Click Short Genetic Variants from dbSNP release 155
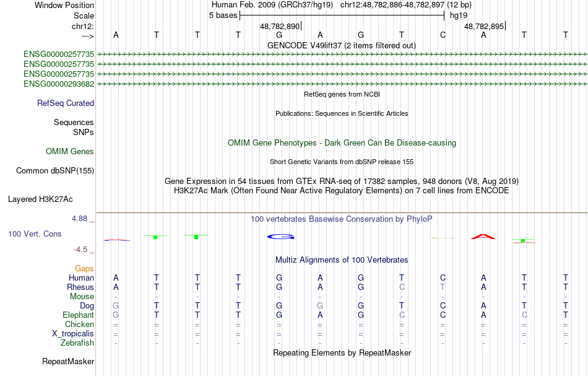Image resolution: width=588 pixels, height=376 pixels. click(342, 162)
